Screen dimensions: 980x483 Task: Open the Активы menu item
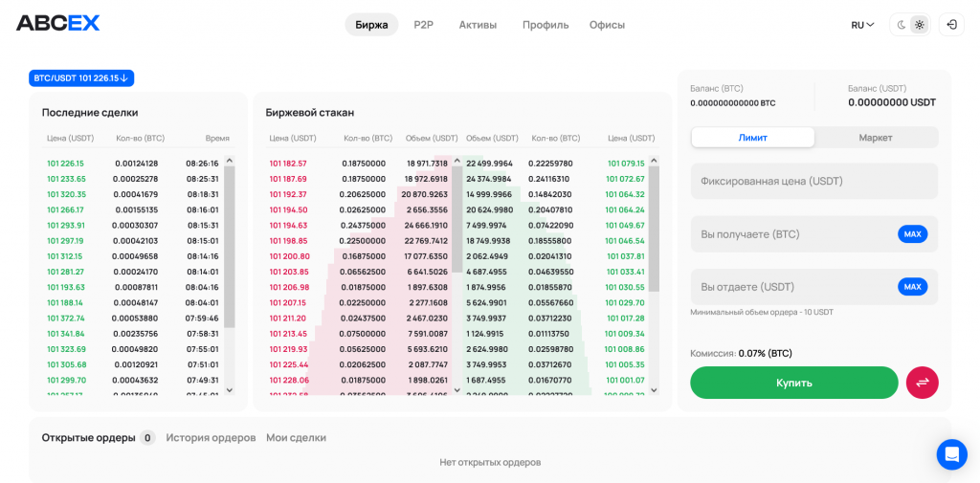[x=478, y=25]
